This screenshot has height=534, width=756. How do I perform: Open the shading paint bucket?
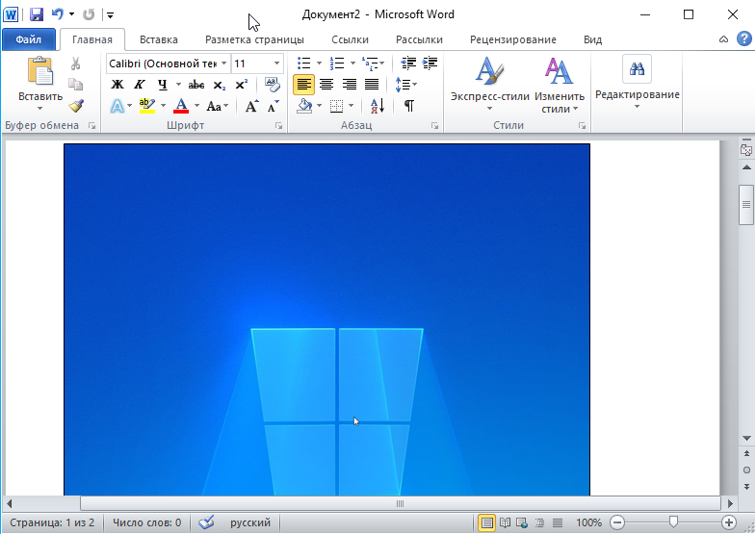click(x=304, y=106)
